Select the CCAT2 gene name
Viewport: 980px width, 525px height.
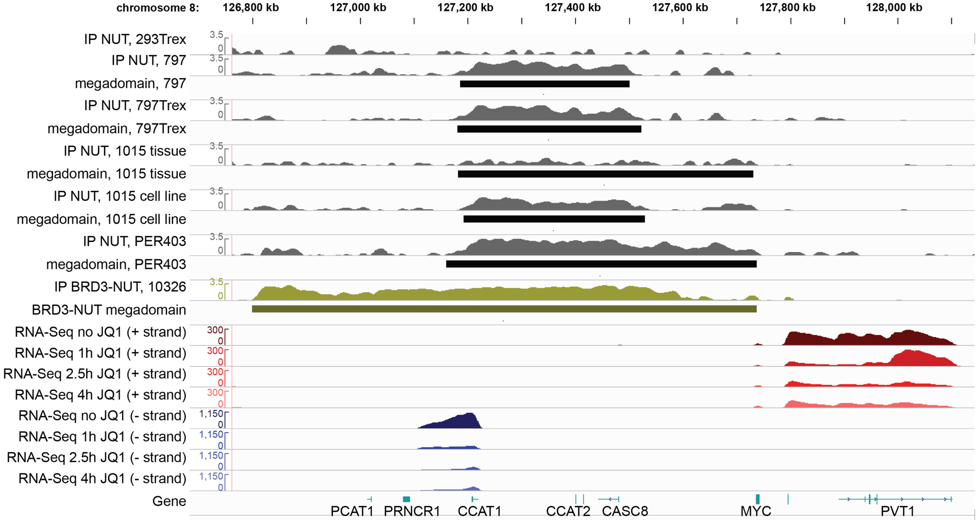tap(568, 511)
